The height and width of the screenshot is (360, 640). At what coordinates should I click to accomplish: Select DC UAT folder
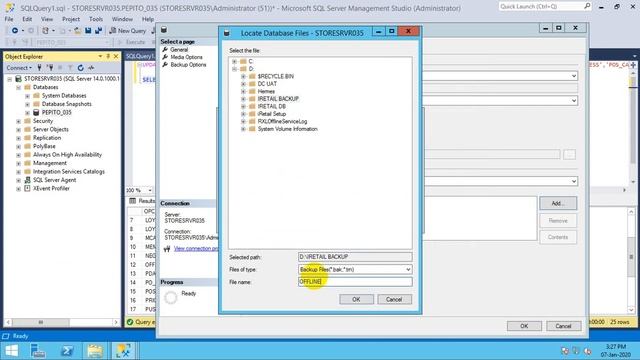(267, 84)
